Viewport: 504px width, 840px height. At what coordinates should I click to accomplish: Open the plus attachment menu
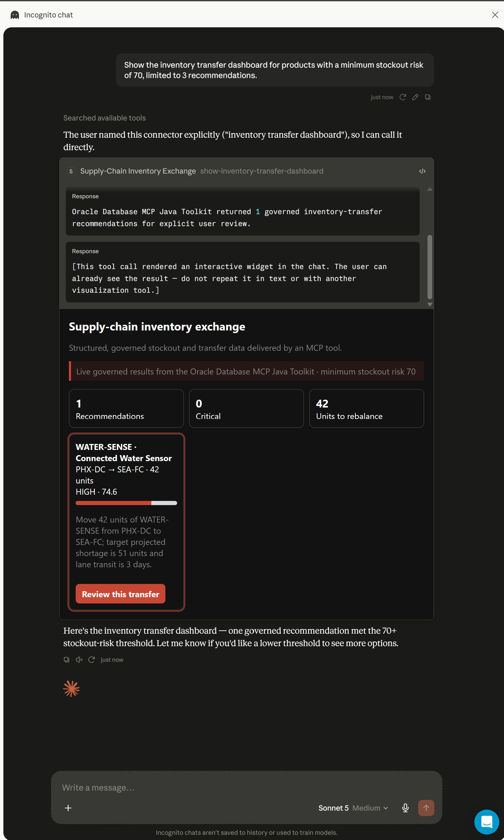pos(68,808)
